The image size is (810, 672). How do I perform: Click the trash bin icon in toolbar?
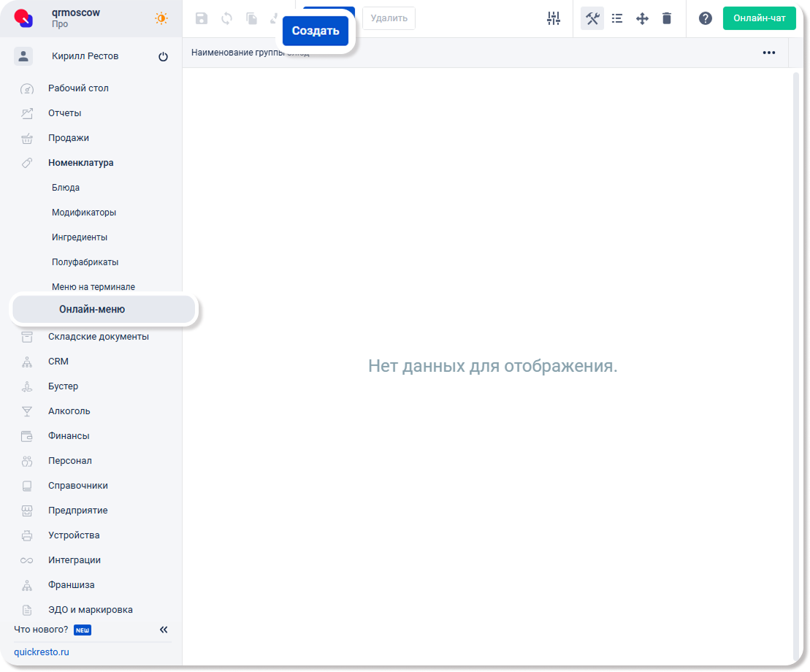(x=667, y=18)
